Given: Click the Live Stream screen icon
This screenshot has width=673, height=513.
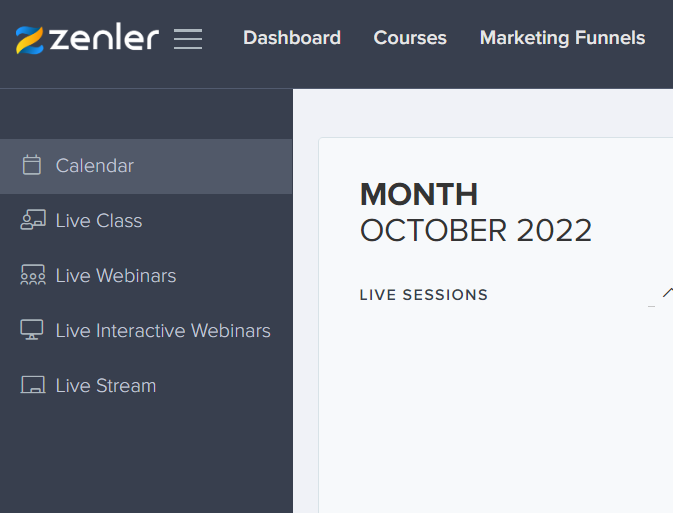Looking at the screenshot, I should 33,385.
